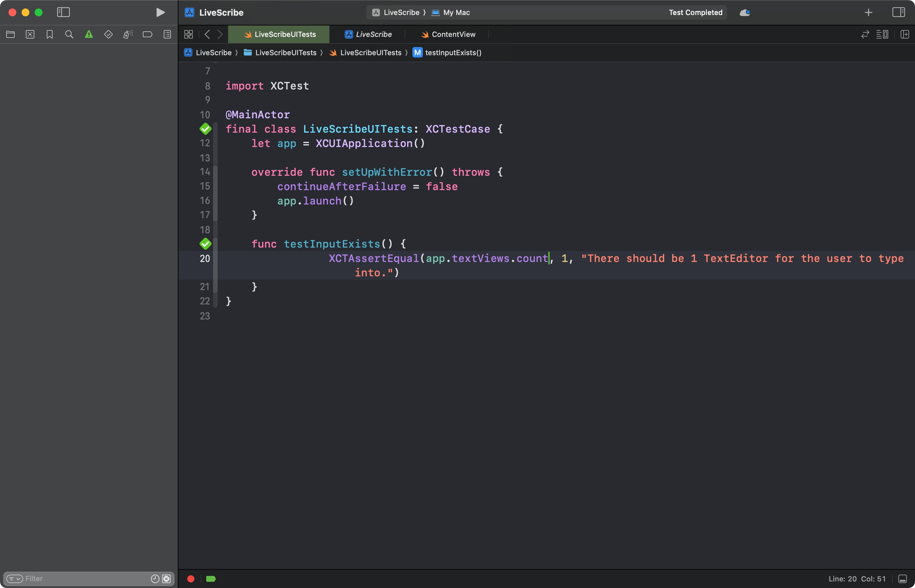Click the related items grid icon

188,34
